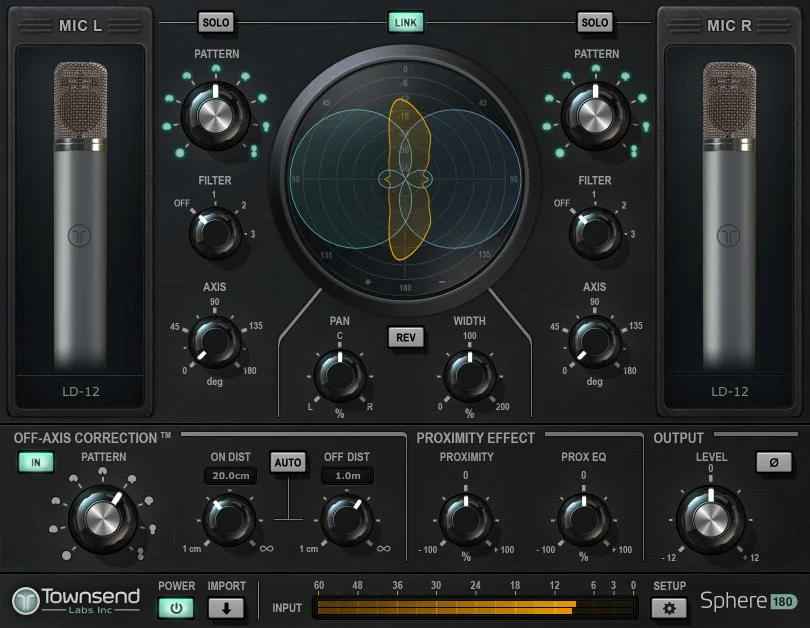Enable the Off-Axis Correction IN switch
The width and height of the screenshot is (810, 628).
[x=36, y=463]
